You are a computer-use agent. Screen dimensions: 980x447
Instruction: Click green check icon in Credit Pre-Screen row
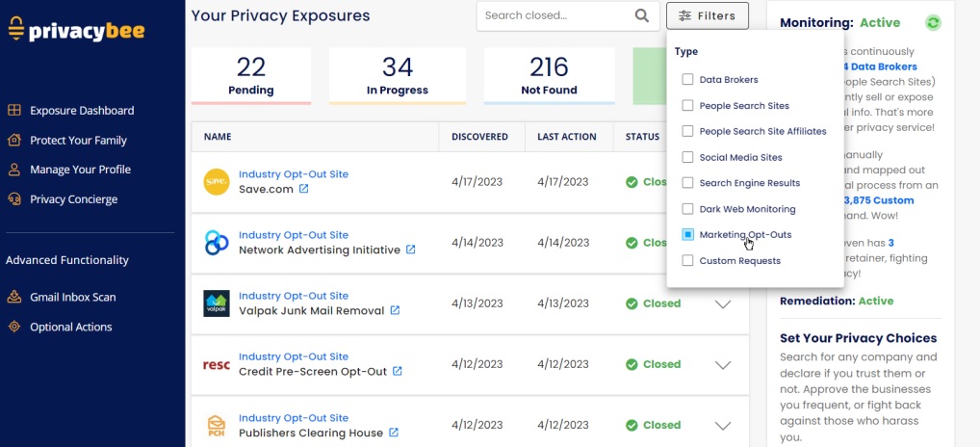(x=632, y=364)
